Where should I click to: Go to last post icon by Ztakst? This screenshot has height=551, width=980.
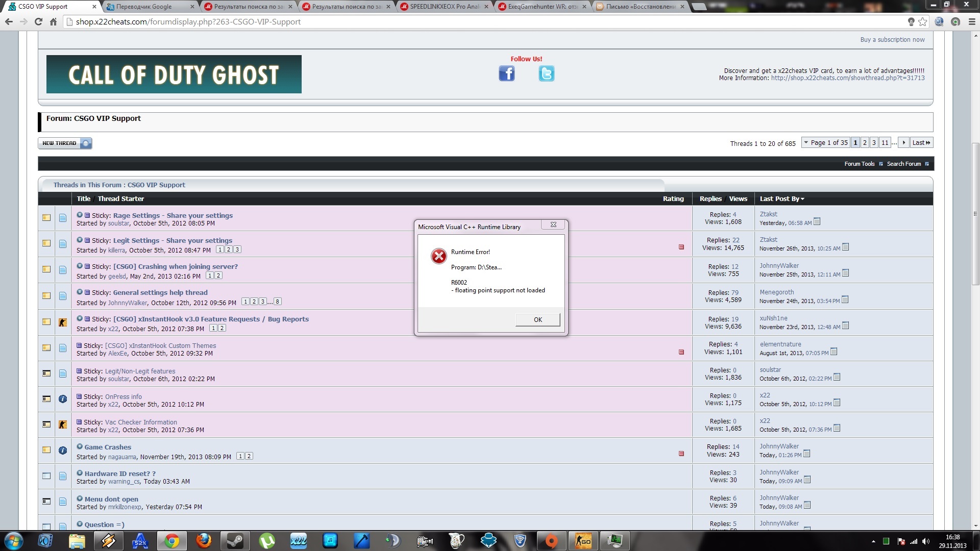coord(817,222)
